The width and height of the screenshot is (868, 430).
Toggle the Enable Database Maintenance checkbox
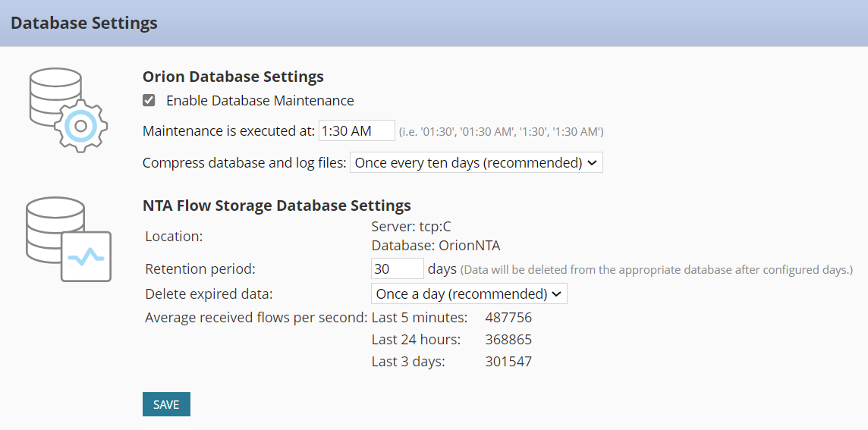click(149, 100)
